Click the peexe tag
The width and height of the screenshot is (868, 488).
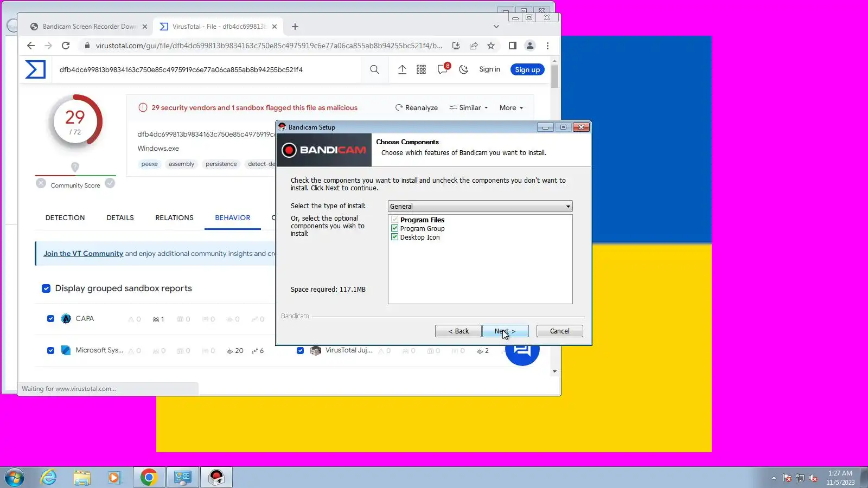point(149,164)
